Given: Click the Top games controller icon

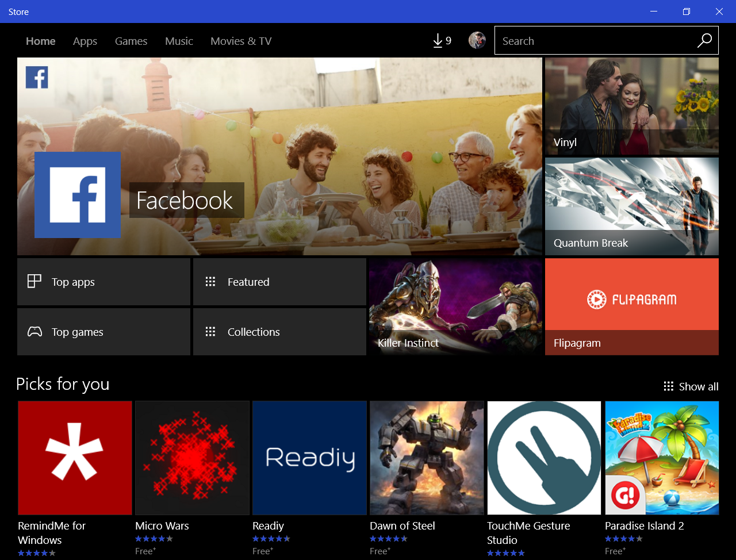Looking at the screenshot, I should pyautogui.click(x=34, y=332).
